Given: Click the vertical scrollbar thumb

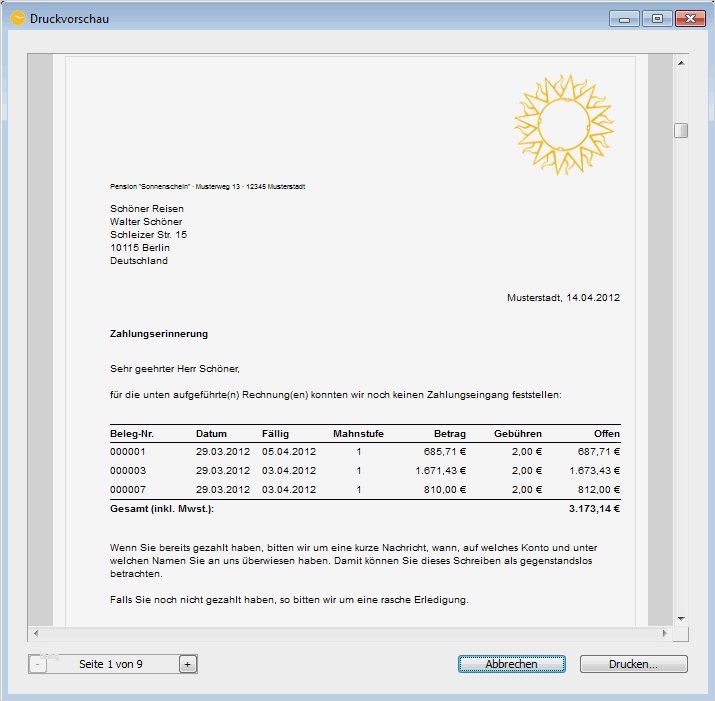Looking at the screenshot, I should coord(681,130).
